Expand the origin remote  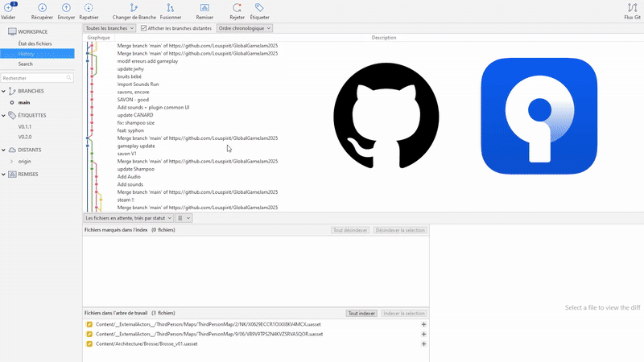11,162
